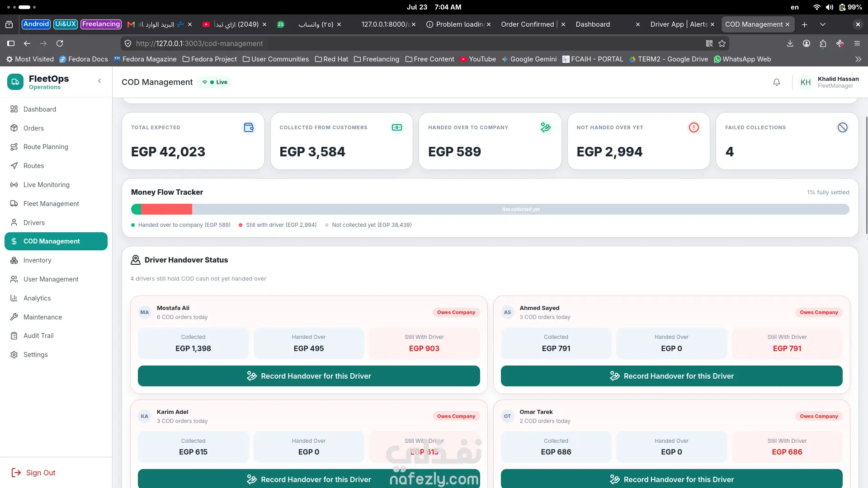Switch to the Order Confirmed tab
The height and width of the screenshot is (488, 868).
point(533,24)
